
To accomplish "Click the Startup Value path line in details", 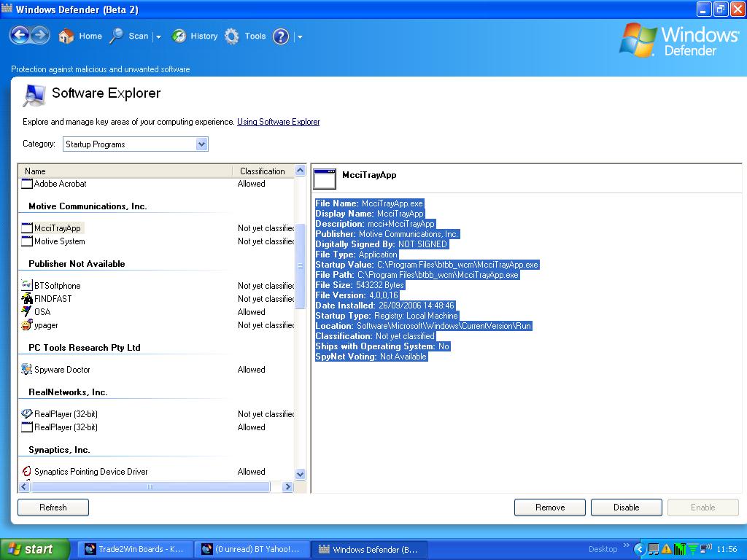I will (427, 265).
